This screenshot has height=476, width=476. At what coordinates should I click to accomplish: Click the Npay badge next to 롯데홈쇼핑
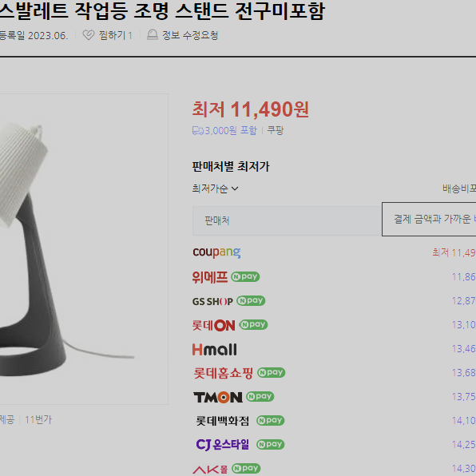(271, 372)
